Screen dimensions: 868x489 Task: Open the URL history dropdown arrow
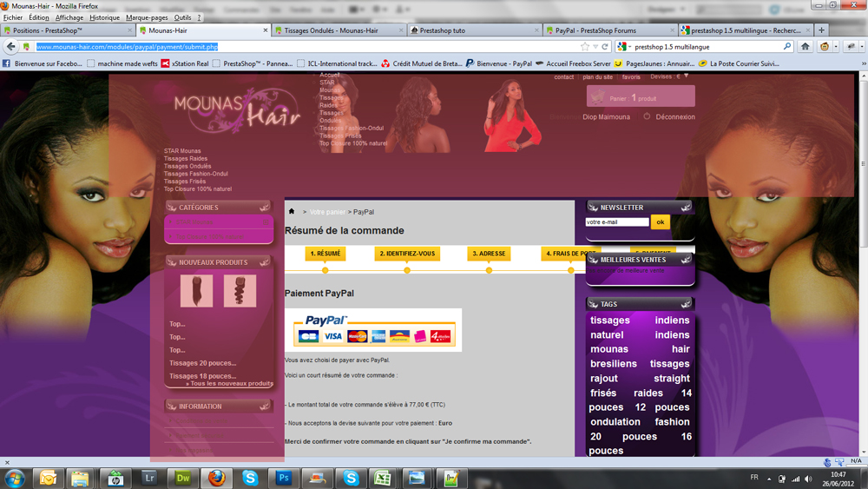click(x=595, y=47)
